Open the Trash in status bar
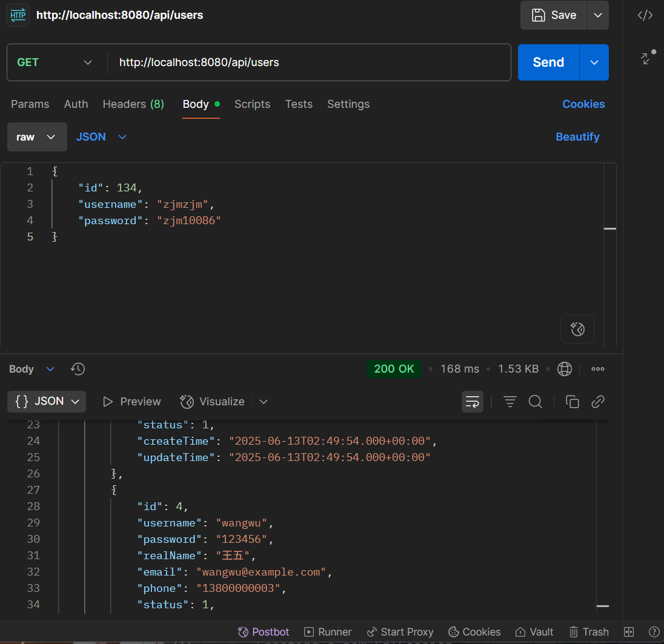 coord(589,632)
